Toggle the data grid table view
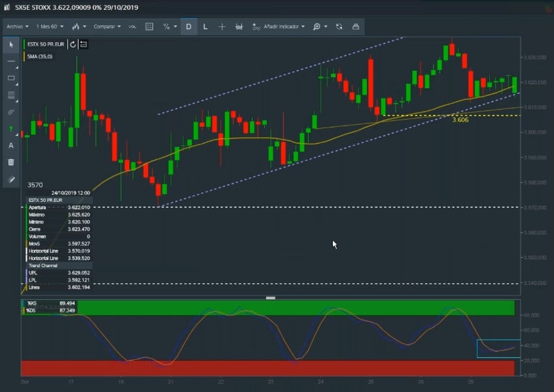This screenshot has height=392, width=554. (149, 27)
